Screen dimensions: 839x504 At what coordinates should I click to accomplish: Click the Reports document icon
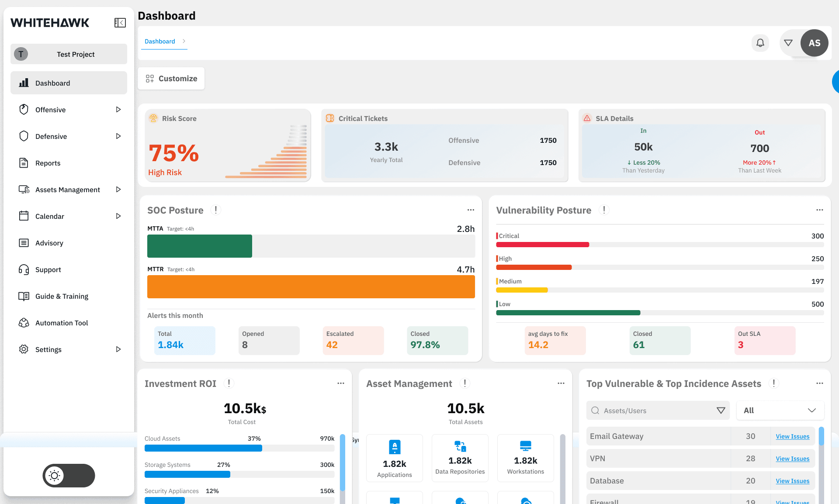click(24, 162)
